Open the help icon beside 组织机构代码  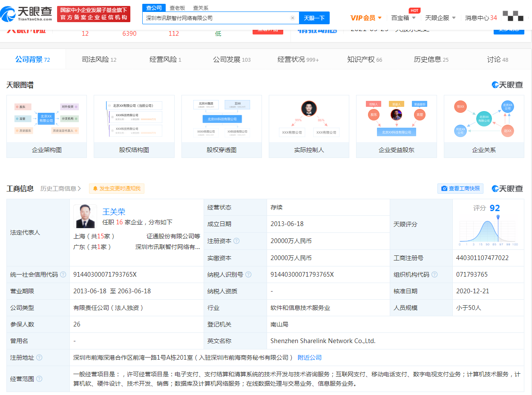[434, 275]
